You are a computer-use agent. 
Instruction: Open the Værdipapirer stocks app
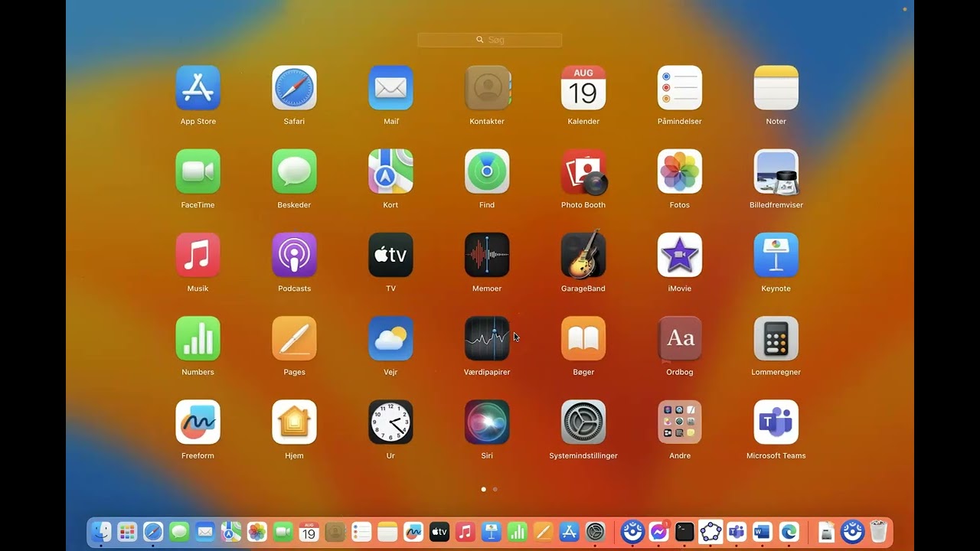pos(487,338)
